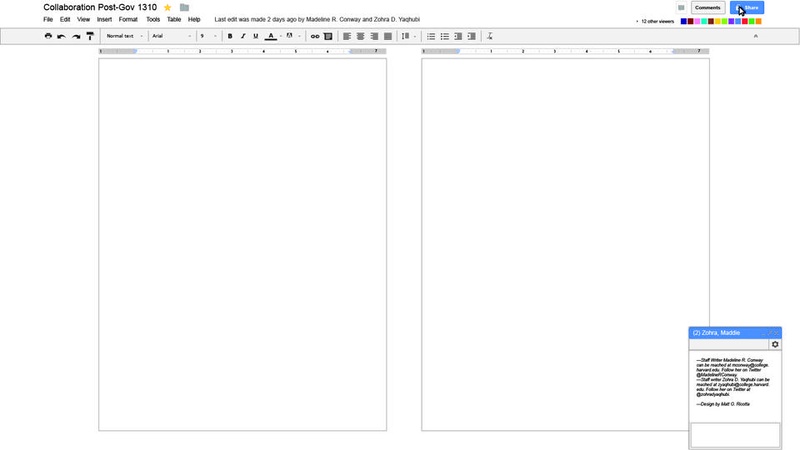Open the text color picker
The image size is (800, 450).
click(x=271, y=36)
